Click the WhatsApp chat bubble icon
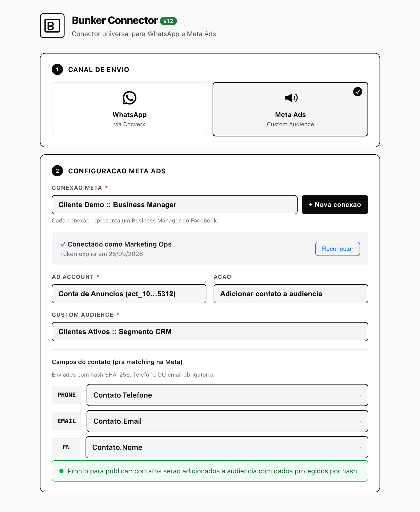This screenshot has height=512, width=420. (x=130, y=98)
